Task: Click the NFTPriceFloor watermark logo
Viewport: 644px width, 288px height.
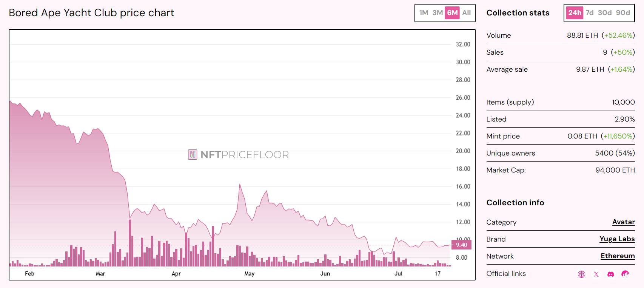Action: (238, 155)
